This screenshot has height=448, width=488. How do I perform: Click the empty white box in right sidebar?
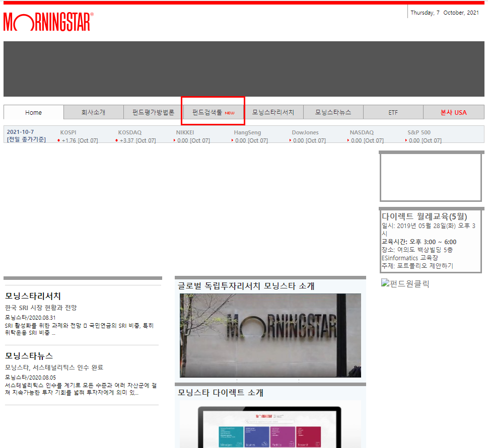[x=431, y=177]
